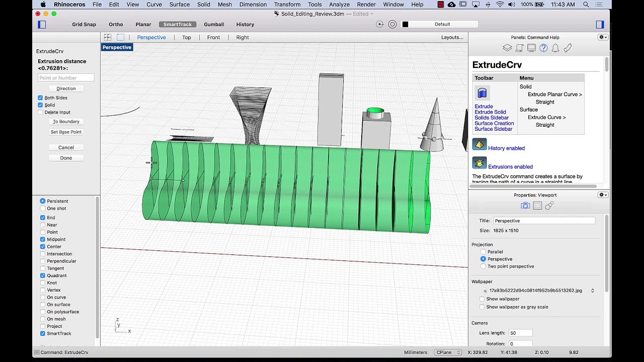Click the volume icon in menu bar
The image size is (644, 362).
coord(513,5)
